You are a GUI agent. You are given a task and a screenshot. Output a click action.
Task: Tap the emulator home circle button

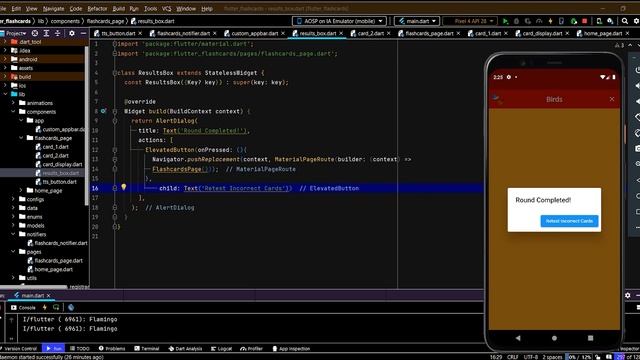pyautogui.click(x=554, y=338)
